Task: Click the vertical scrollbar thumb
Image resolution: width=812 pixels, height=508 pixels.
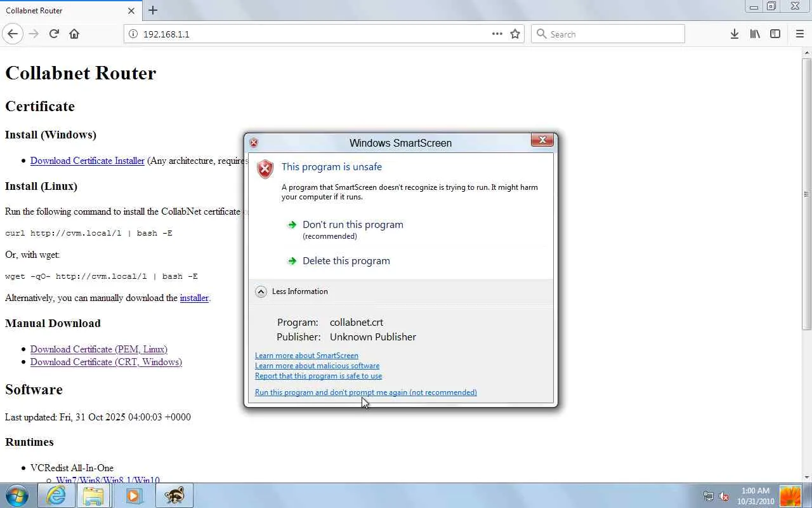Action: click(x=806, y=194)
